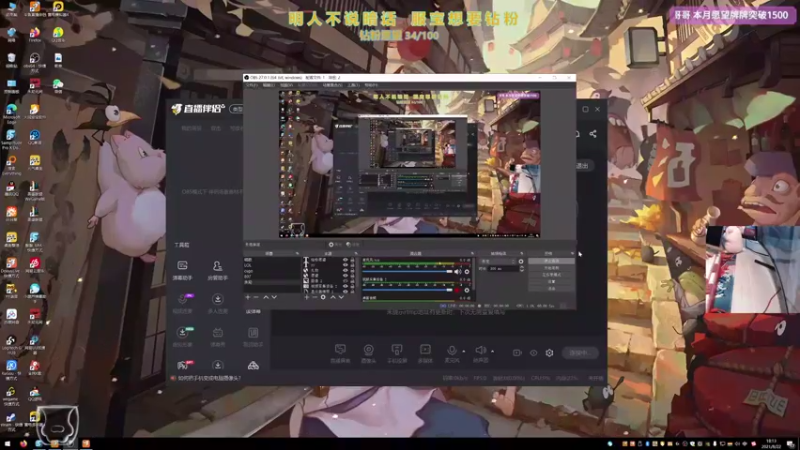Move selected OBS scene up
The width and height of the screenshot is (800, 450).
[x=266, y=297]
